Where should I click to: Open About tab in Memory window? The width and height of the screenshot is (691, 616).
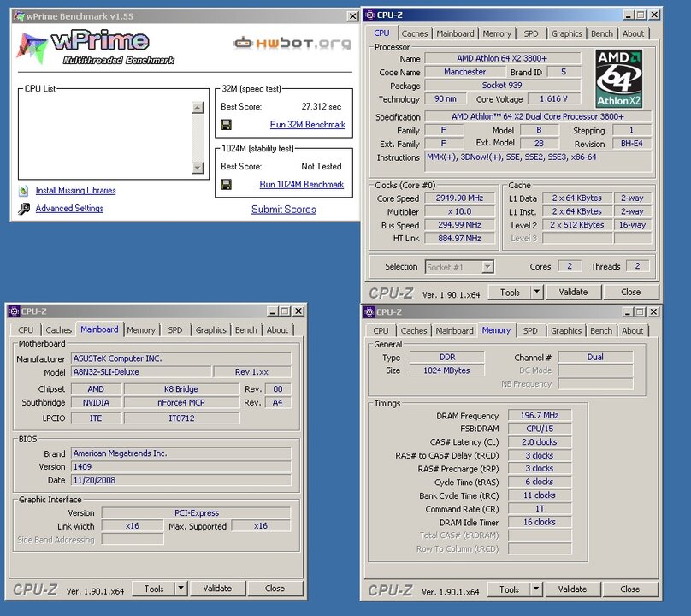[x=632, y=331]
